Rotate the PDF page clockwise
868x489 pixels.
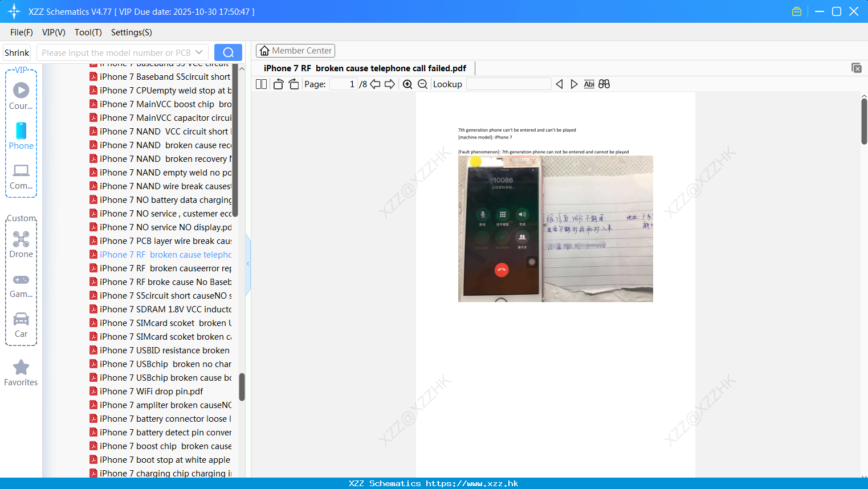click(294, 84)
